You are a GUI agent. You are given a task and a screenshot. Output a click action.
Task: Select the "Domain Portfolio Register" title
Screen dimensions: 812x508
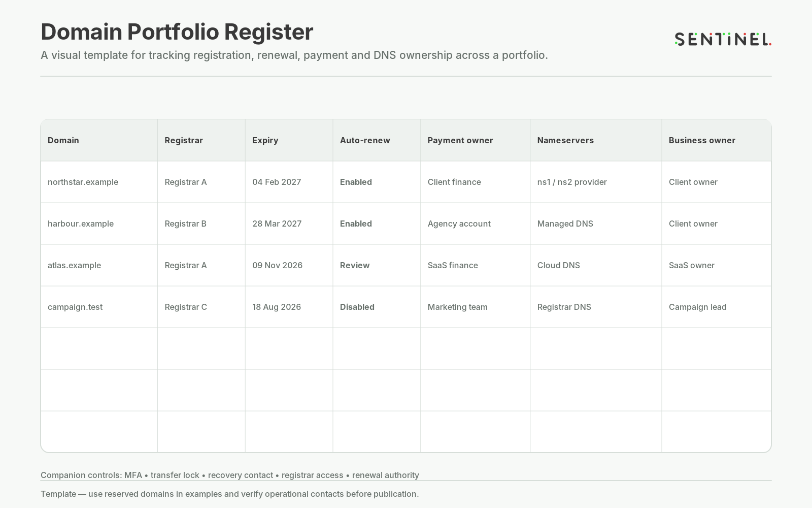[177, 31]
